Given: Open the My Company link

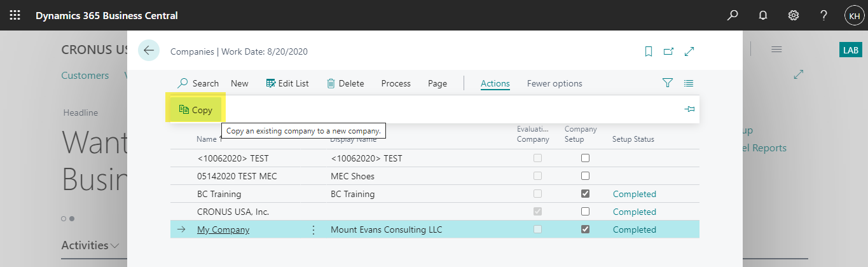Looking at the screenshot, I should 223,229.
